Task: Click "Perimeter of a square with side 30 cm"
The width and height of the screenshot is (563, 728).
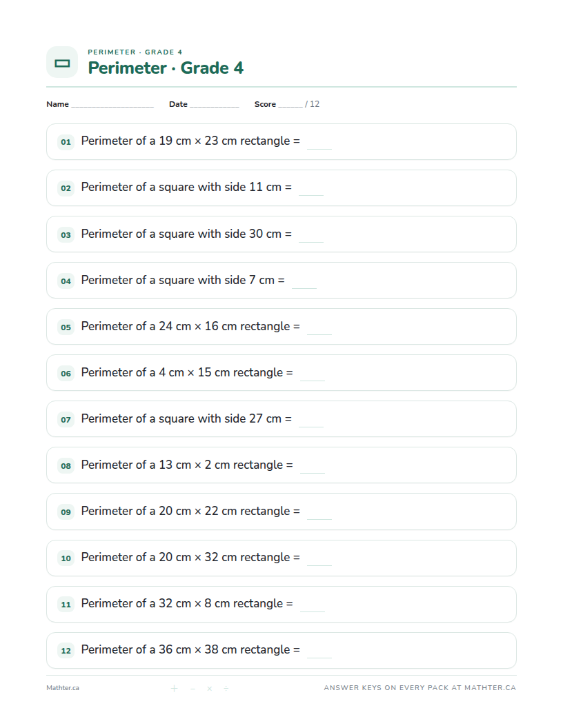Action: [181, 234]
